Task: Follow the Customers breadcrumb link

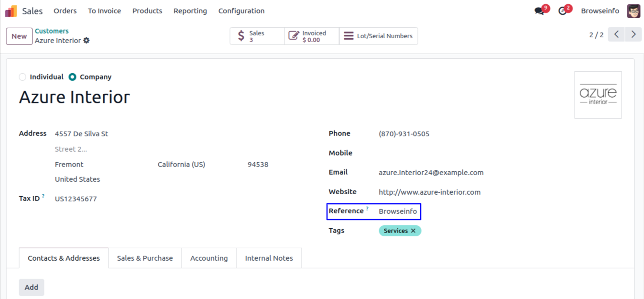Action: (52, 31)
